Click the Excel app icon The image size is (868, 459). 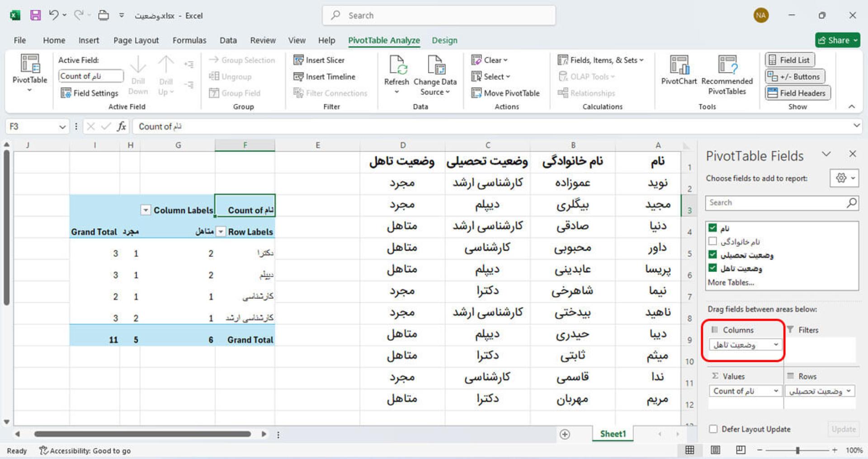tap(15, 15)
